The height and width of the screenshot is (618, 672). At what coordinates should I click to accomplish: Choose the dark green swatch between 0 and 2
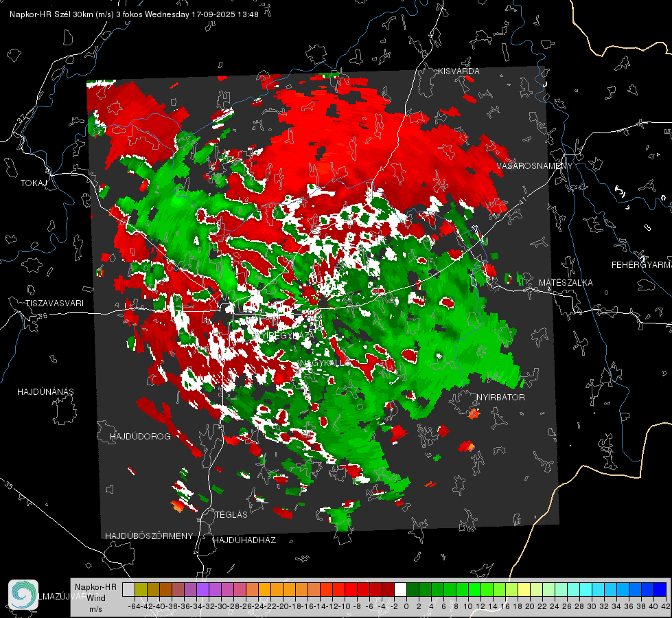click(x=413, y=590)
